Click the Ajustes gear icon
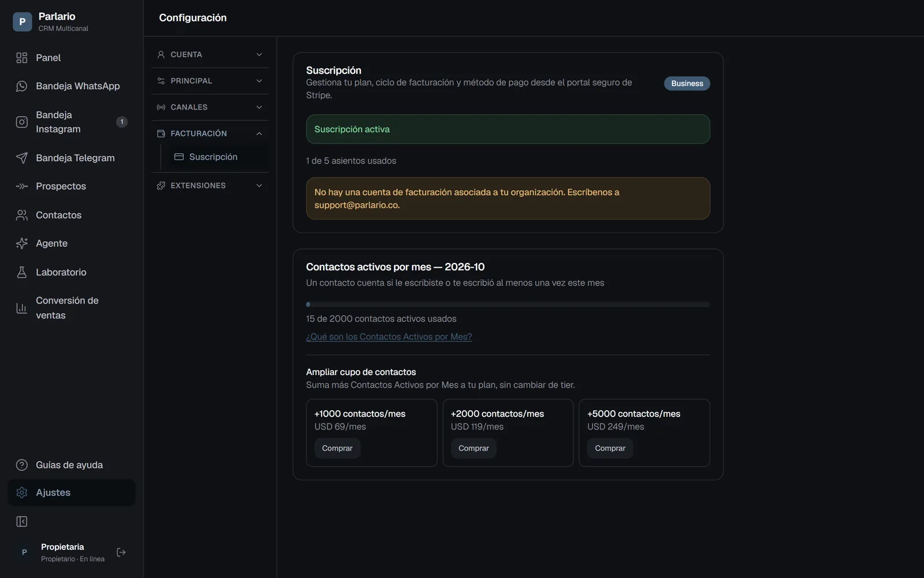This screenshot has height=578, width=924. coord(22,492)
